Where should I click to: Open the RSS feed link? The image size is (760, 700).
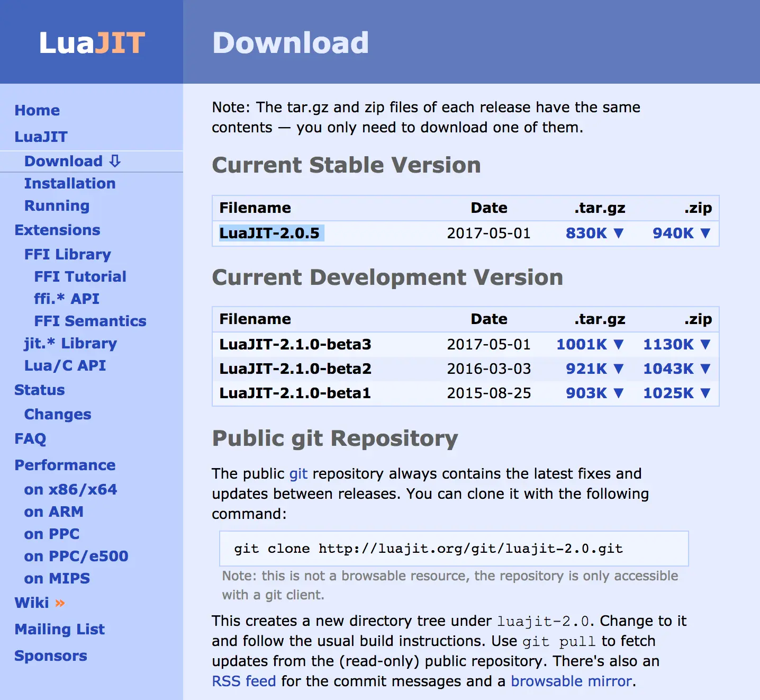244,681
